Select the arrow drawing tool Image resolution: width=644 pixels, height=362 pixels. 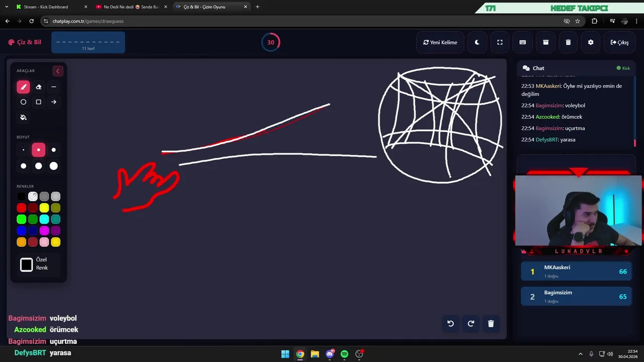pyautogui.click(x=54, y=102)
